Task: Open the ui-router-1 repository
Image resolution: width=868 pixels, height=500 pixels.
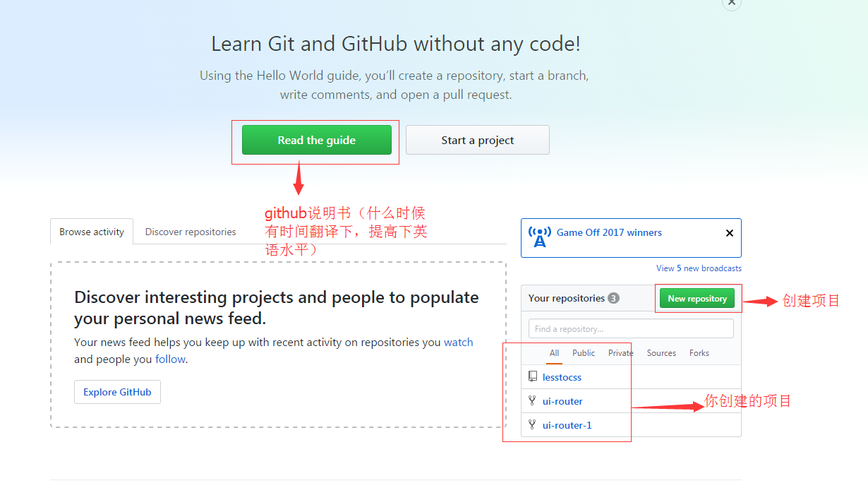Action: 567,425
